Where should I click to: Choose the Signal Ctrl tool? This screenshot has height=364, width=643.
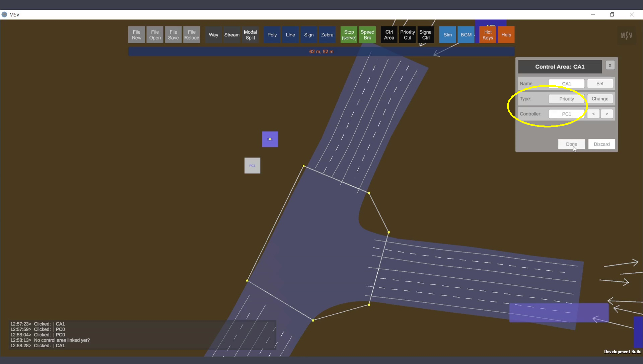426,35
